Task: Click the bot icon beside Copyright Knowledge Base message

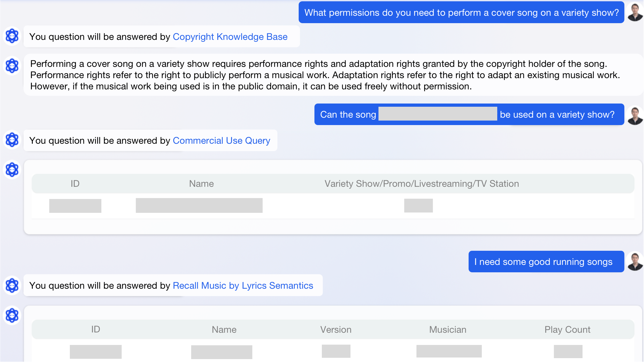Action: pos(12,36)
